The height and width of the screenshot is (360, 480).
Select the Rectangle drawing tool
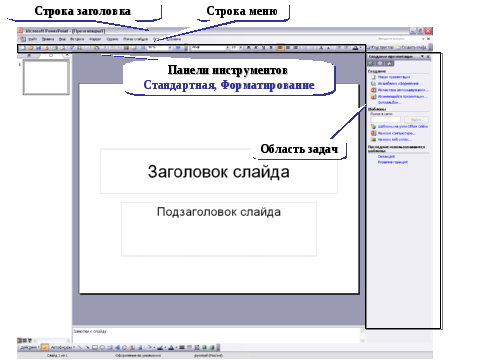pyautogui.click(x=95, y=347)
